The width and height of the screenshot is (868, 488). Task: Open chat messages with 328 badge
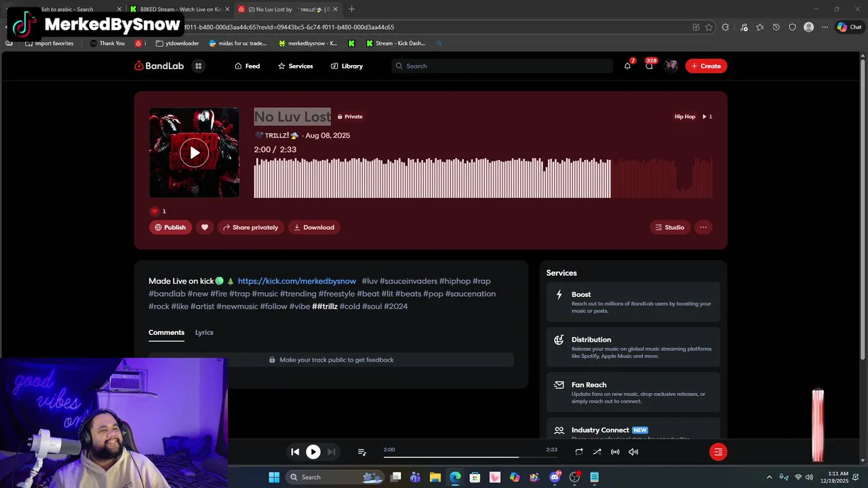[649, 66]
